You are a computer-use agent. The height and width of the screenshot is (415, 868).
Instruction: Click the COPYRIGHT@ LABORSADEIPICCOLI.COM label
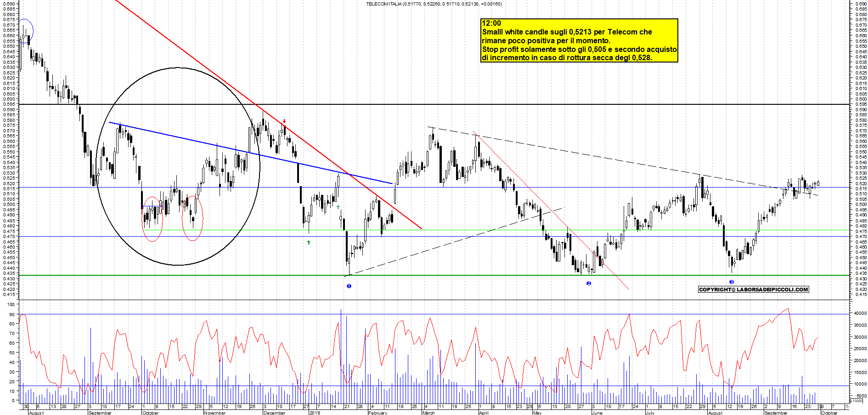click(x=753, y=290)
